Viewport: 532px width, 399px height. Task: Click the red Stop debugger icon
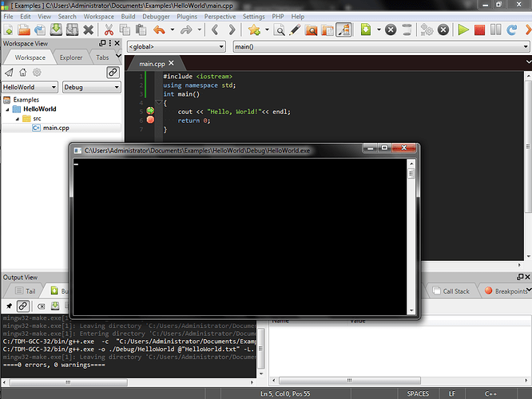480,30
